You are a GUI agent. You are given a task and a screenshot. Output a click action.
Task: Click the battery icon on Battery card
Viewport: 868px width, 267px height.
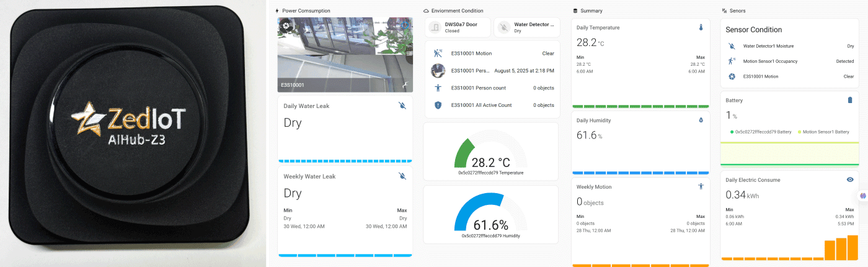point(850,100)
